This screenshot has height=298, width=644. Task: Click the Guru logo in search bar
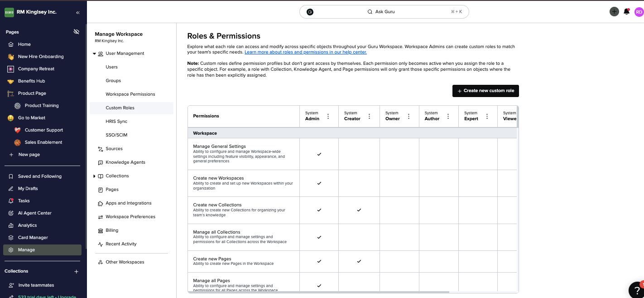[x=310, y=12]
